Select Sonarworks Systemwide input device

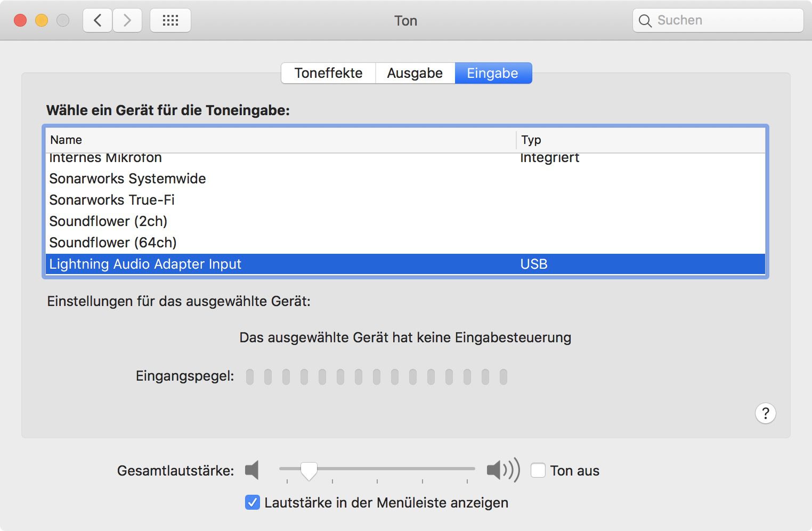[x=128, y=179]
